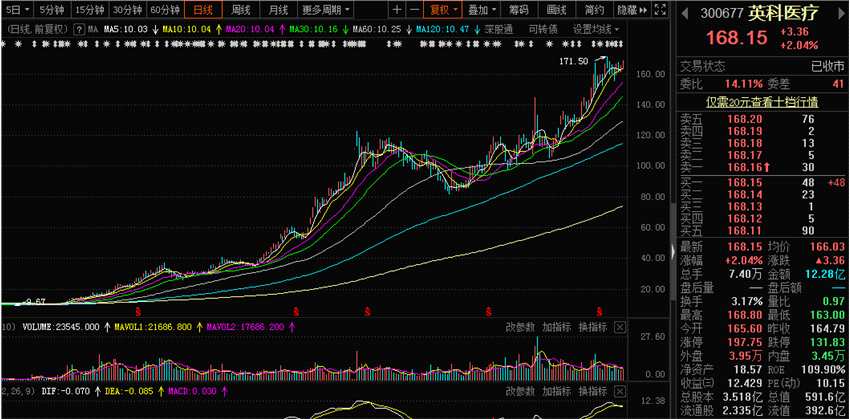Click 跌停 131.83 value
Screen dimensions: 850x419
tap(827, 343)
